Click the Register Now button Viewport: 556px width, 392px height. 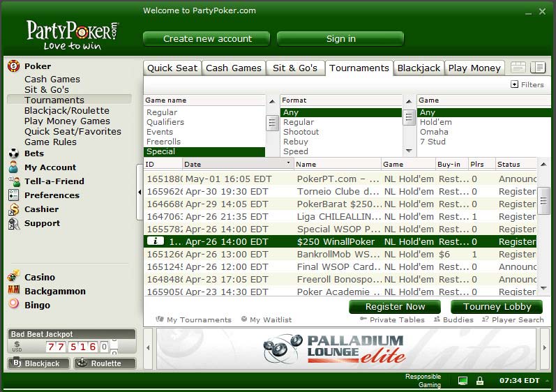tap(395, 307)
